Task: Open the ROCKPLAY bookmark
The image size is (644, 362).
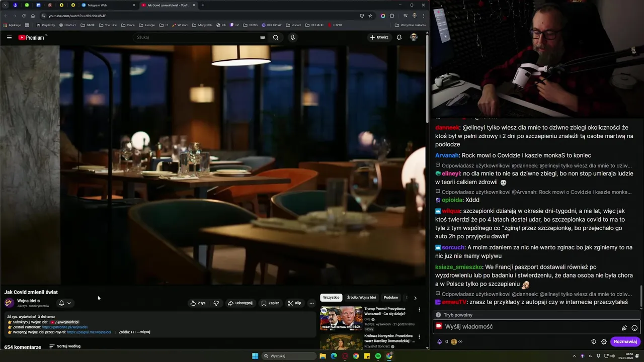Action: 272,25
